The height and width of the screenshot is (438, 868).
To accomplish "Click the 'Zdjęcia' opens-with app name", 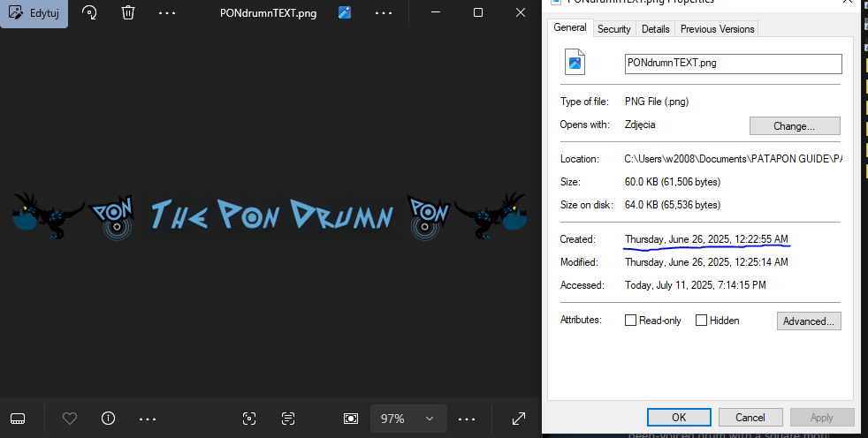I will 640,125.
